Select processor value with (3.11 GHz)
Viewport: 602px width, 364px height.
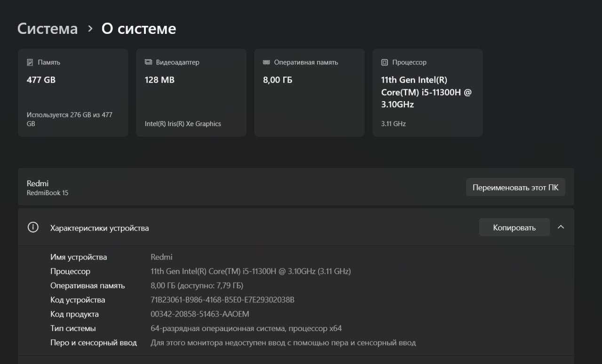[251, 271]
